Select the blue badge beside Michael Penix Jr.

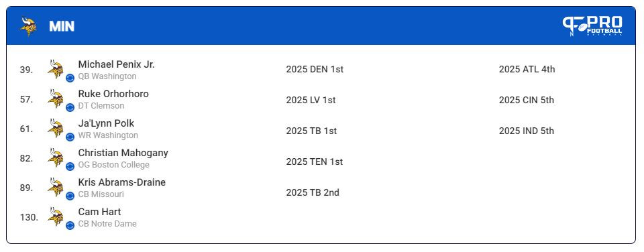tap(70, 78)
